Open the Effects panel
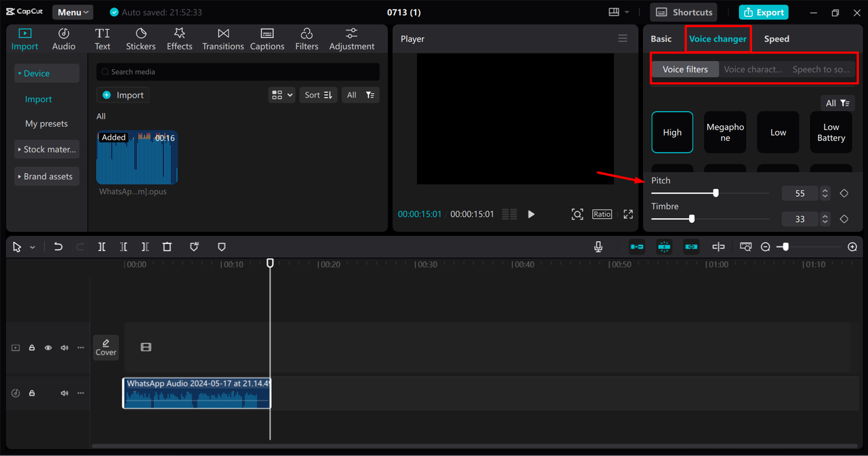Image resolution: width=868 pixels, height=456 pixels. 180,39
